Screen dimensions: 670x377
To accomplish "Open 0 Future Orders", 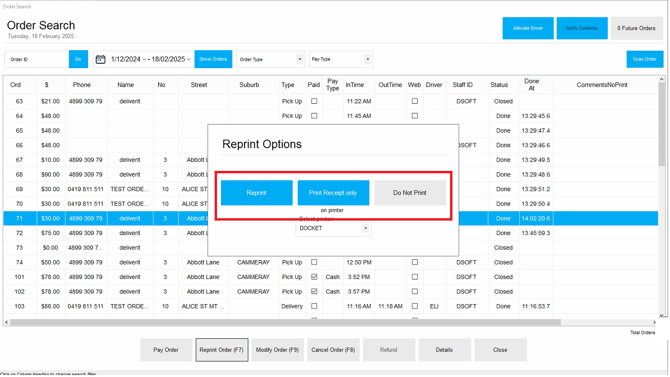I will point(636,28).
